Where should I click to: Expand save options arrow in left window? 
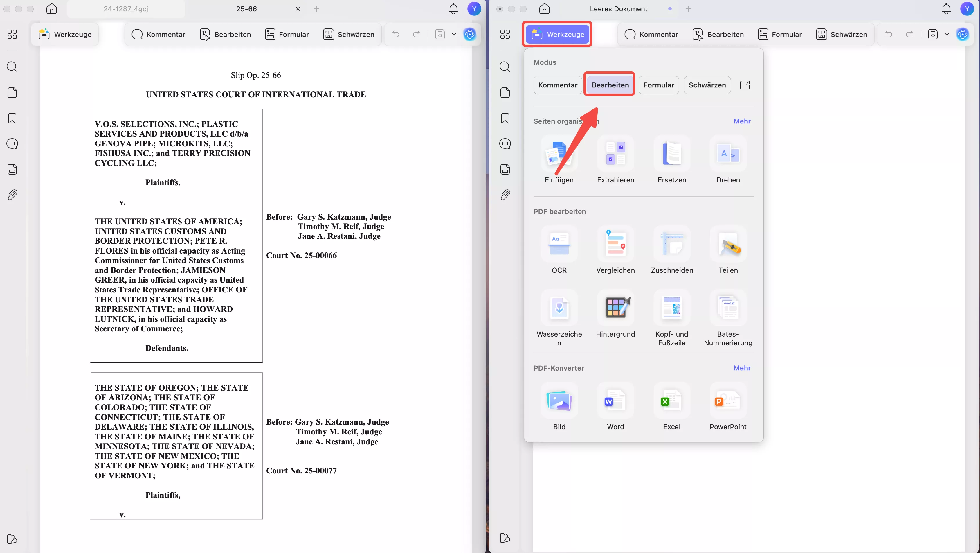454,34
